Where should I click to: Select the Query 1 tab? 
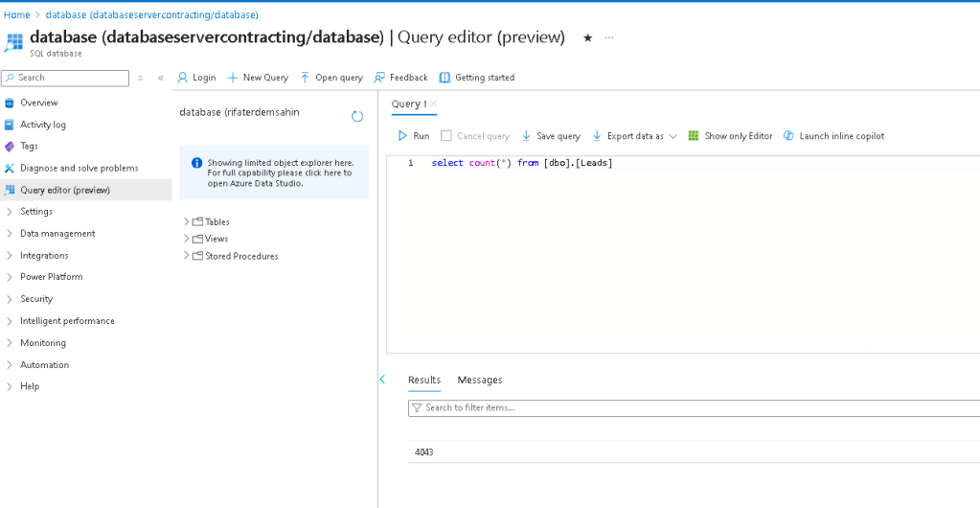coord(409,104)
